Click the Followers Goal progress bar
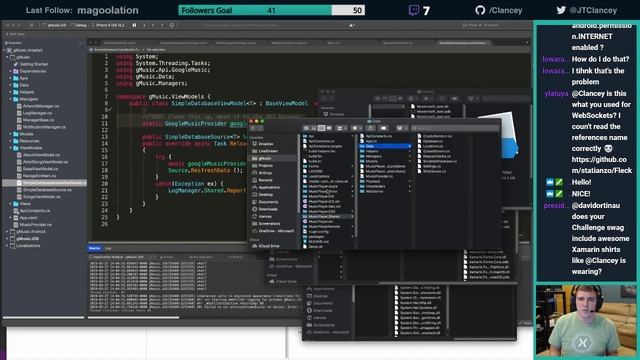Image resolution: width=640 pixels, height=360 pixels. (271, 10)
